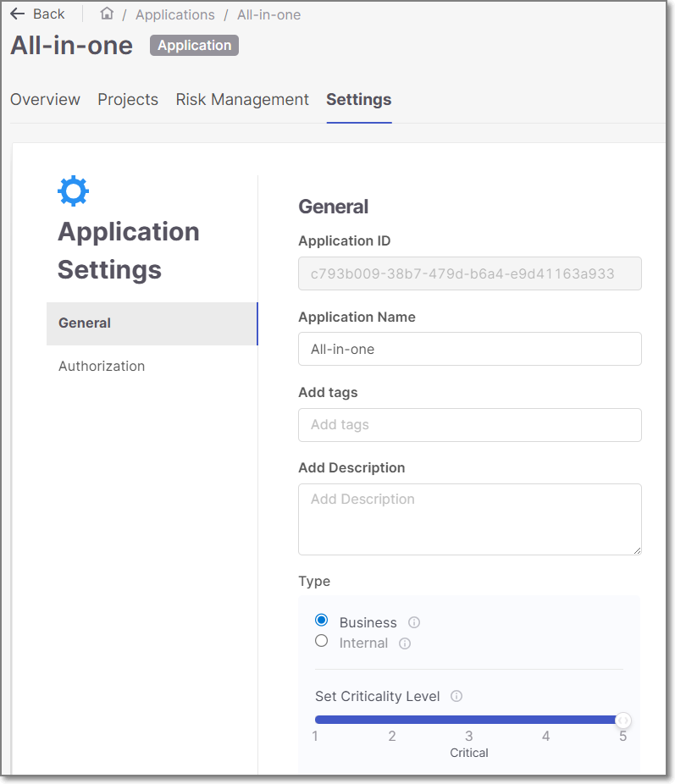Click the Add Description text area
This screenshot has width=675, height=784.
469,519
